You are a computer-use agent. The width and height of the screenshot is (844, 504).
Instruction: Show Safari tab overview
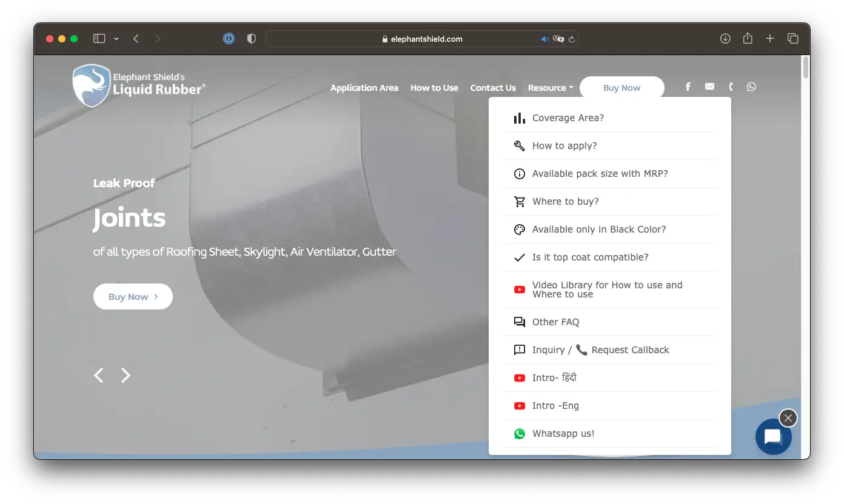(x=792, y=39)
